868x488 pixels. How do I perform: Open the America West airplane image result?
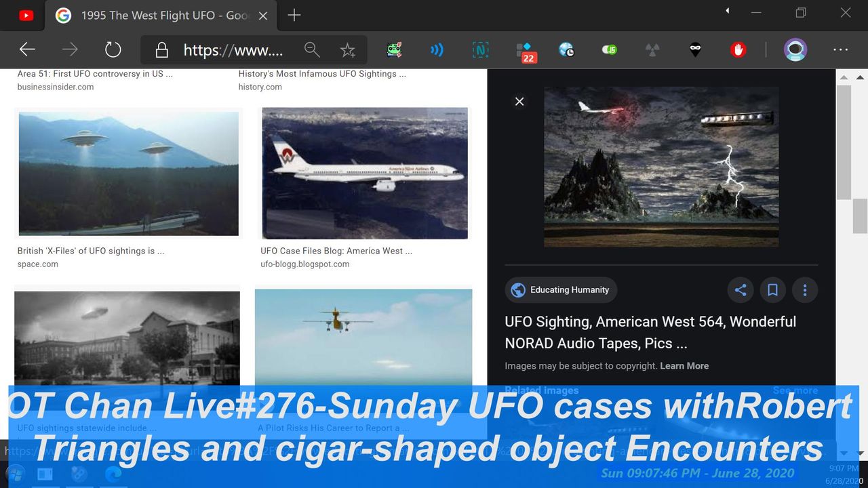[x=365, y=173]
